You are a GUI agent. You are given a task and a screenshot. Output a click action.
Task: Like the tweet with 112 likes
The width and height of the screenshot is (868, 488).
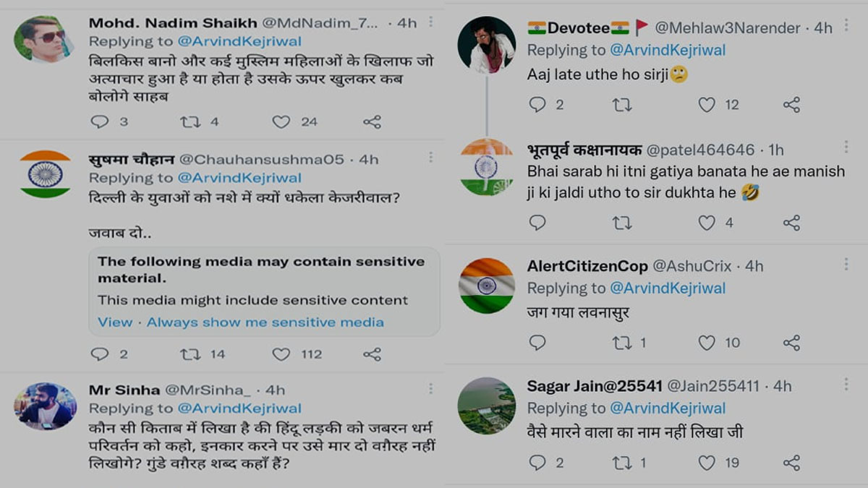[x=281, y=354]
